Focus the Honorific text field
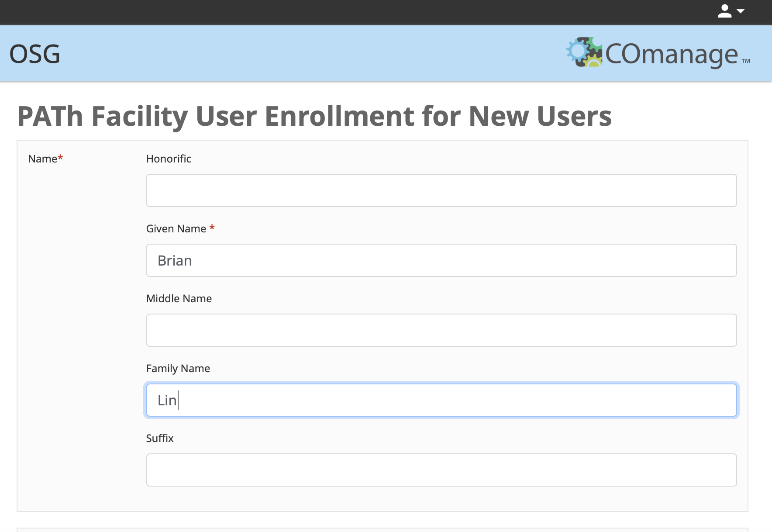The height and width of the screenshot is (532, 772). 441,190
